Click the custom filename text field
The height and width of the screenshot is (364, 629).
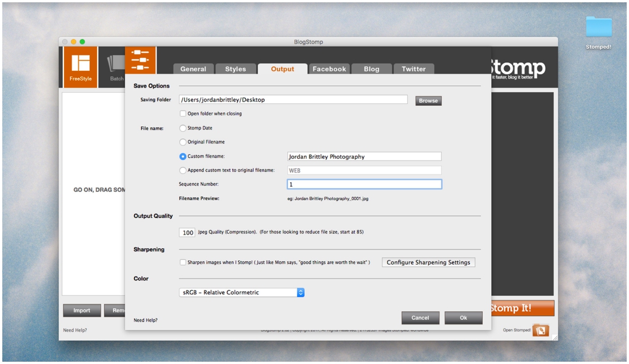coord(364,157)
